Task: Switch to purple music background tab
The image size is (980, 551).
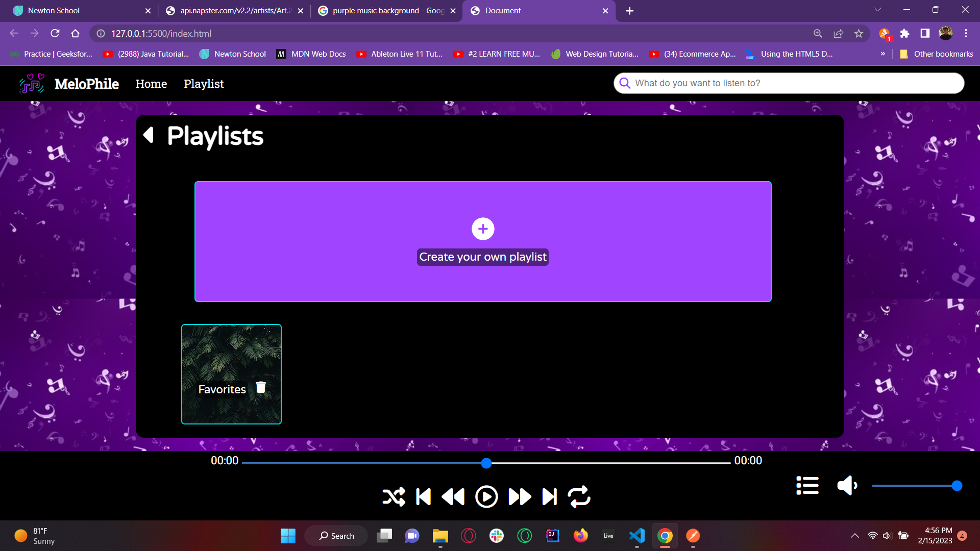Action: 386,11
